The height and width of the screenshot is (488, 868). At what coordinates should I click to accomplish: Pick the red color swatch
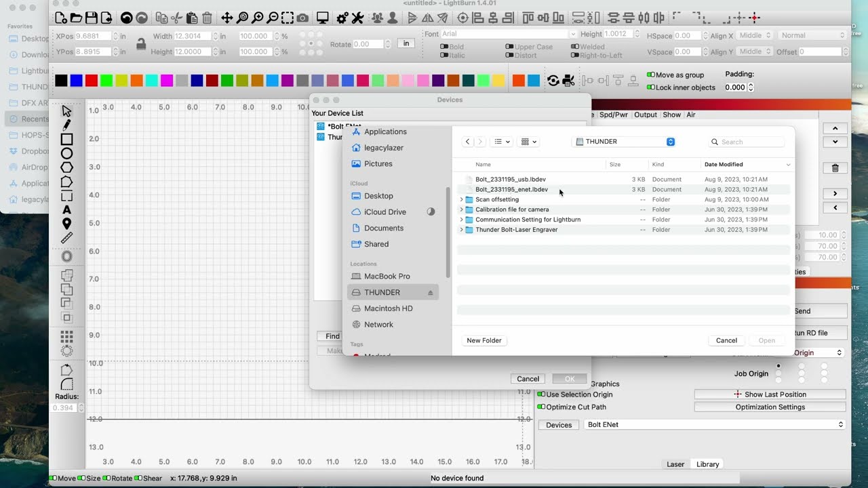pos(92,81)
